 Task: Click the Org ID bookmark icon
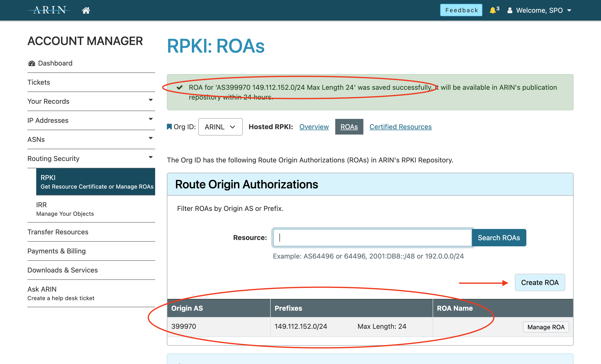coord(169,127)
